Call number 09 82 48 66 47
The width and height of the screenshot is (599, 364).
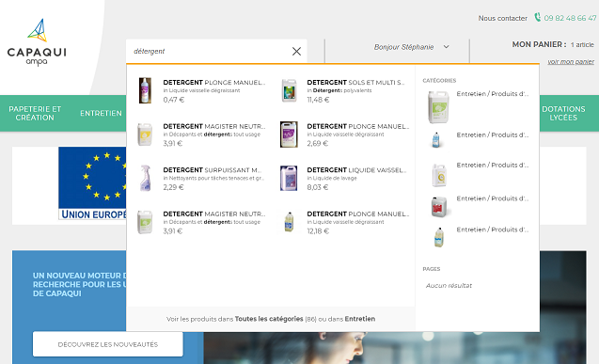tap(570, 18)
